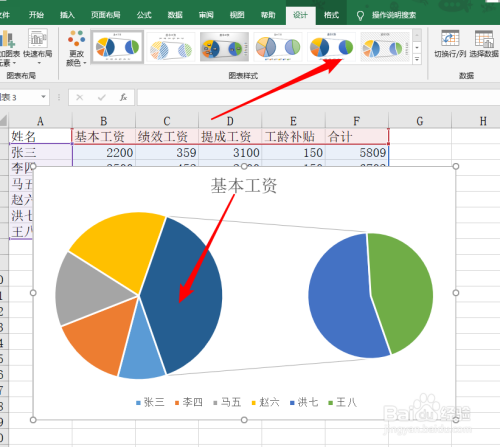Open the Change Colors palette icon
Image resolution: width=500 pixels, height=447 pixels.
(x=76, y=38)
